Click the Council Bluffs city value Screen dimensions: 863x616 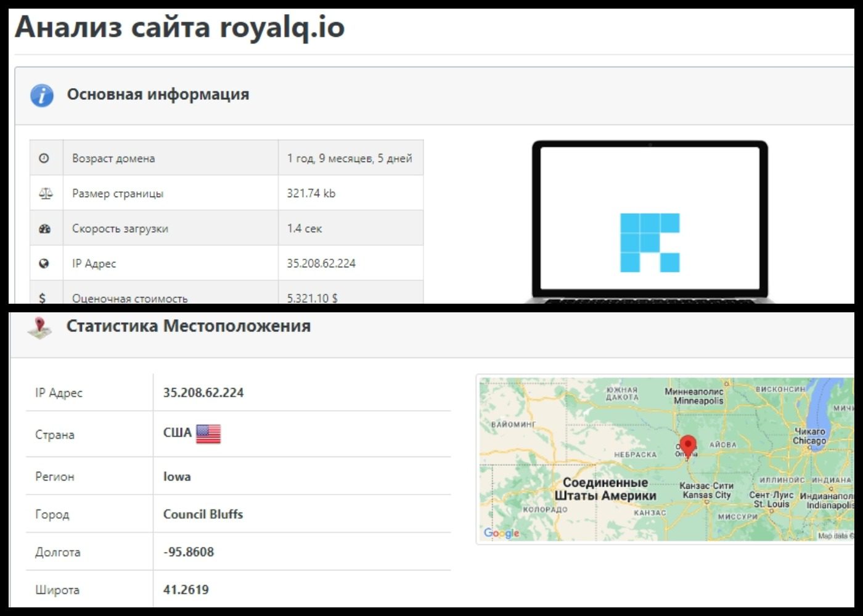click(203, 514)
